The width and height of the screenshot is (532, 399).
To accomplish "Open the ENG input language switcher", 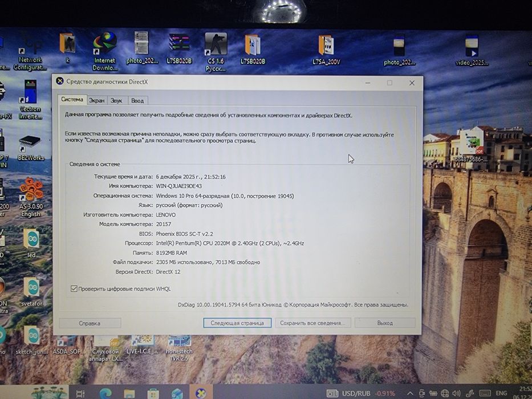I will tap(501, 393).
